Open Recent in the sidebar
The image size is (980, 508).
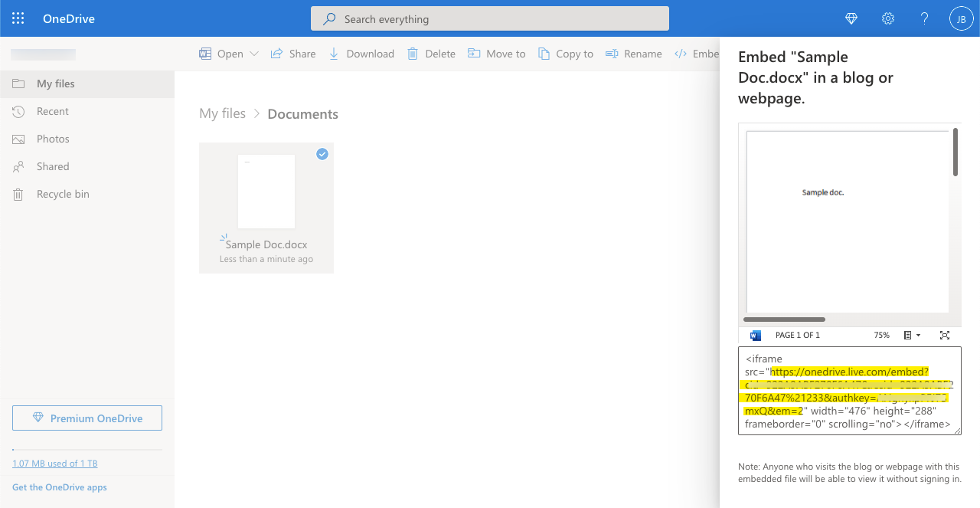87,111
